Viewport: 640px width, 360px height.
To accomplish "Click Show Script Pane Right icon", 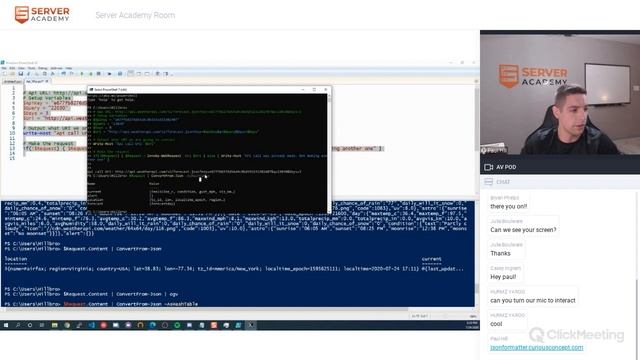I will click(139, 73).
